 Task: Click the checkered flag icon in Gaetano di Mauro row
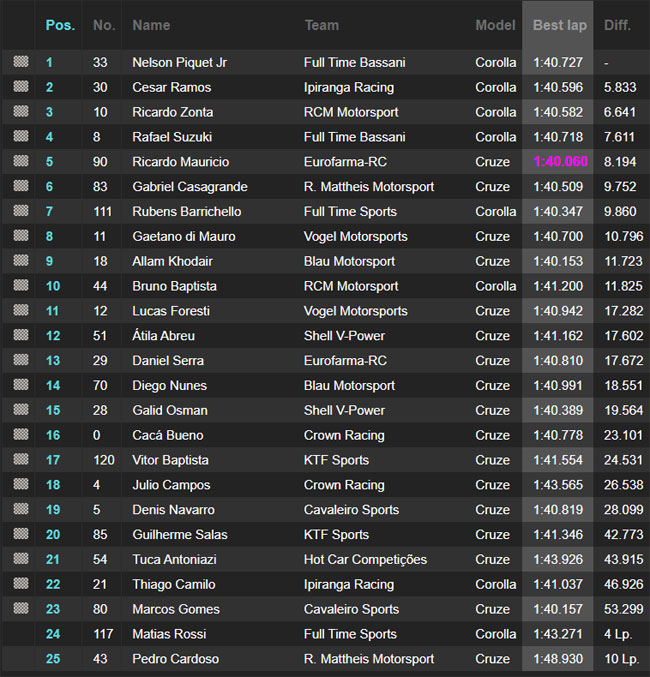pyautogui.click(x=21, y=236)
